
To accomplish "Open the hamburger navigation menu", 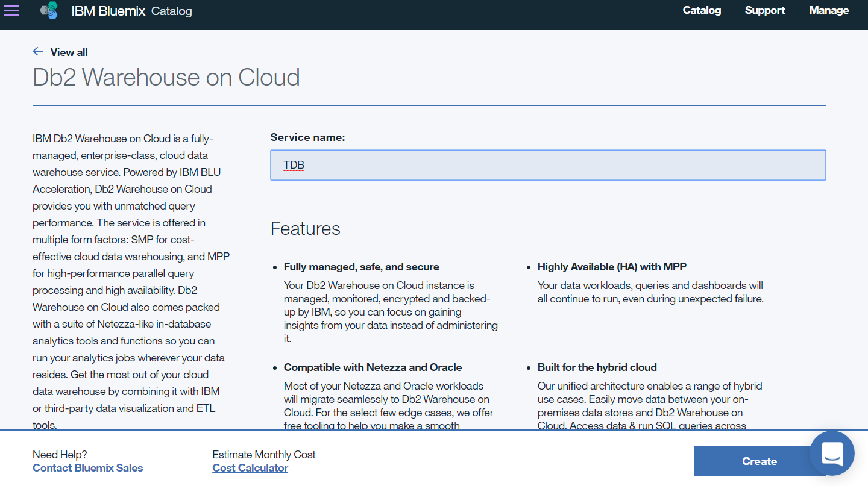I will [x=11, y=11].
